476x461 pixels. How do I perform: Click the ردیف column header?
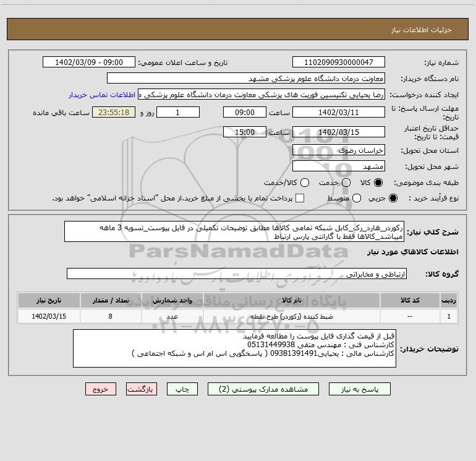[449, 300]
